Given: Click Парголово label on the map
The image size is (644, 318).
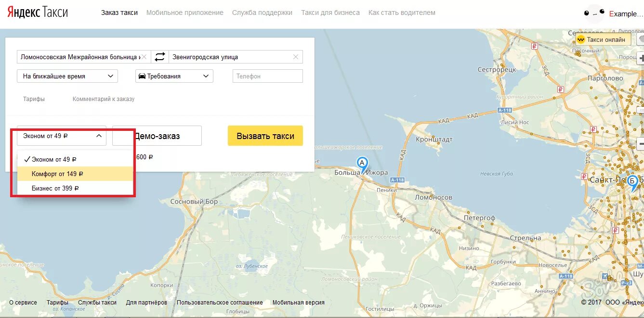Looking at the screenshot, I should point(605,78).
